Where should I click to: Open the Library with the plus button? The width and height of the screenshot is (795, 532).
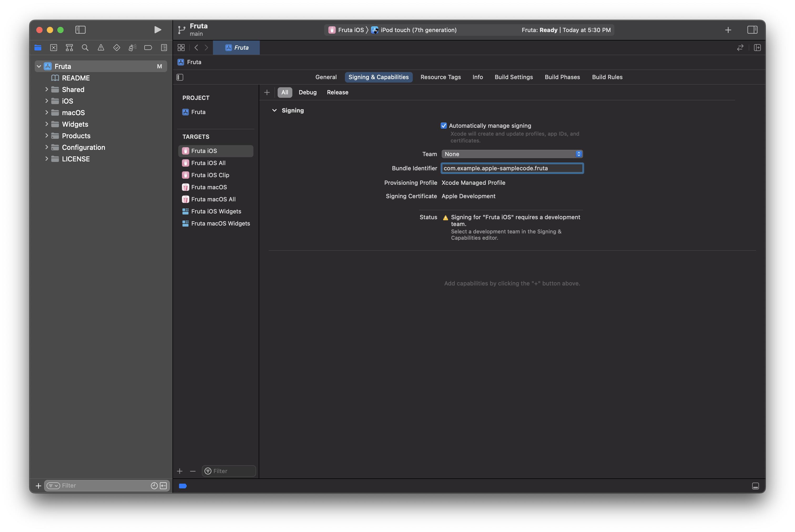point(728,30)
